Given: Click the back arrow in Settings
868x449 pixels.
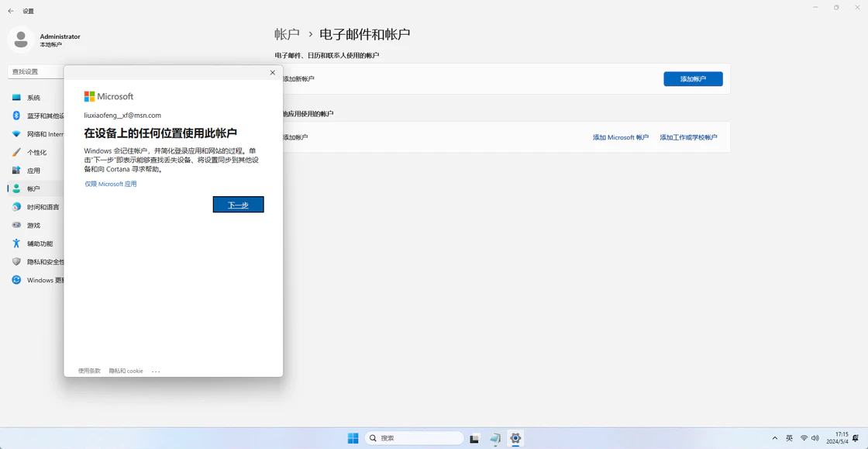Looking at the screenshot, I should [11, 11].
